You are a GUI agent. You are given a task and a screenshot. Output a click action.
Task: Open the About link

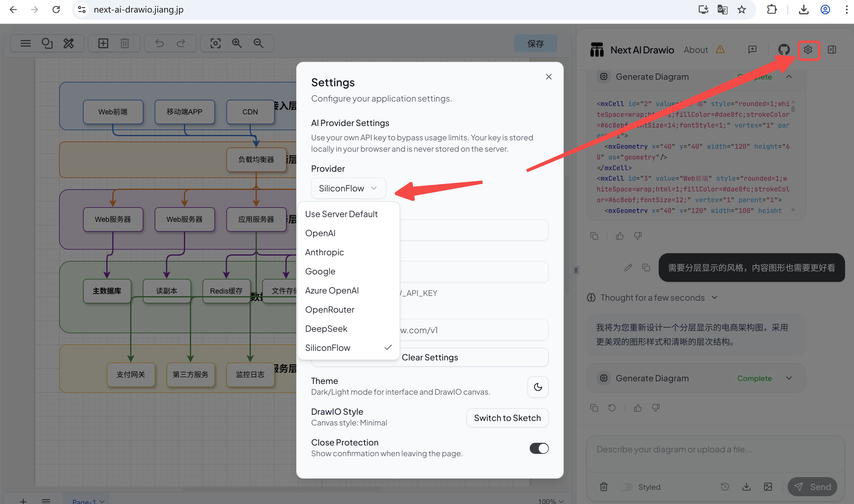click(696, 50)
